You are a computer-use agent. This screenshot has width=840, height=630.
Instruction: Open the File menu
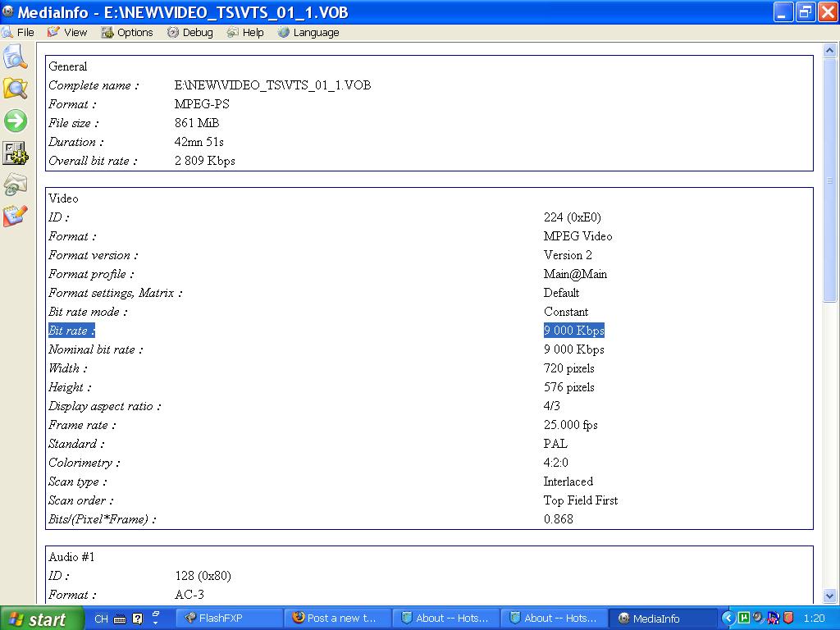coord(18,32)
